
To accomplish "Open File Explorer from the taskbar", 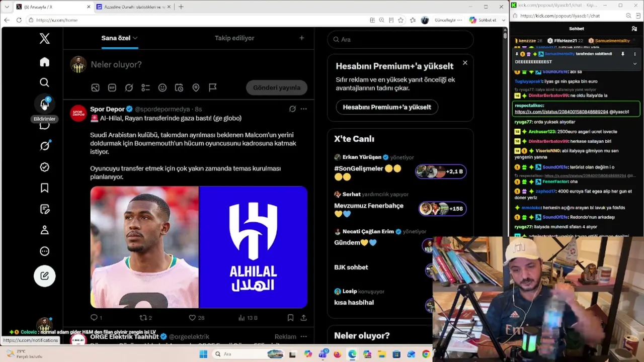I will click(x=381, y=354).
